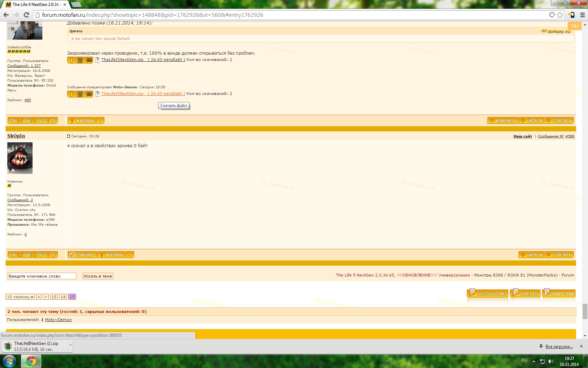Click the spider scan icon beside the second TheLifeIINextGen.zip
Image resolution: width=588 pixels, height=368 pixels.
(x=89, y=94)
